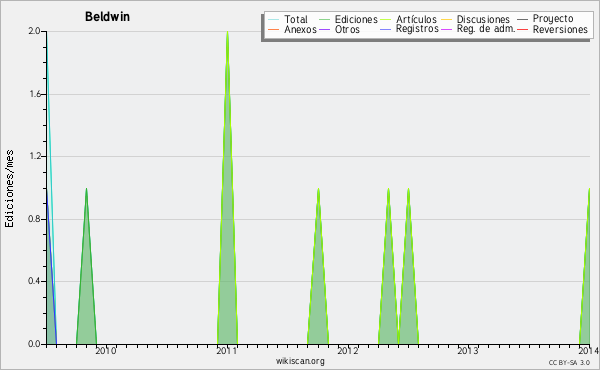Select the Ediciones legend entry

pos(356,19)
